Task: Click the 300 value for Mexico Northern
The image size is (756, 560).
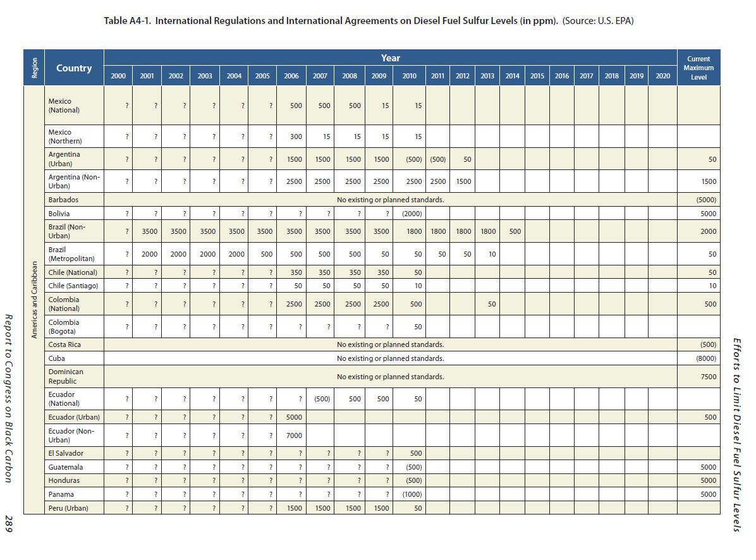Action: (296, 137)
